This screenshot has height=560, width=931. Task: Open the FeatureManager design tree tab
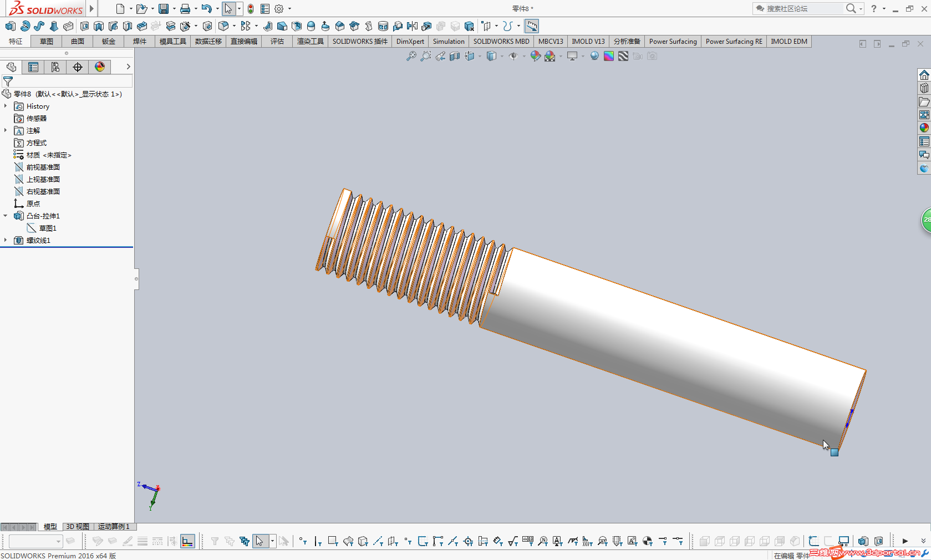(11, 67)
